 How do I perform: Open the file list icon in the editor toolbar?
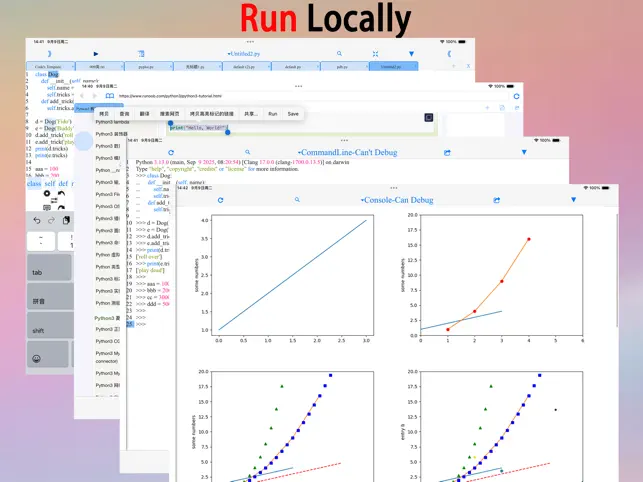point(141,54)
